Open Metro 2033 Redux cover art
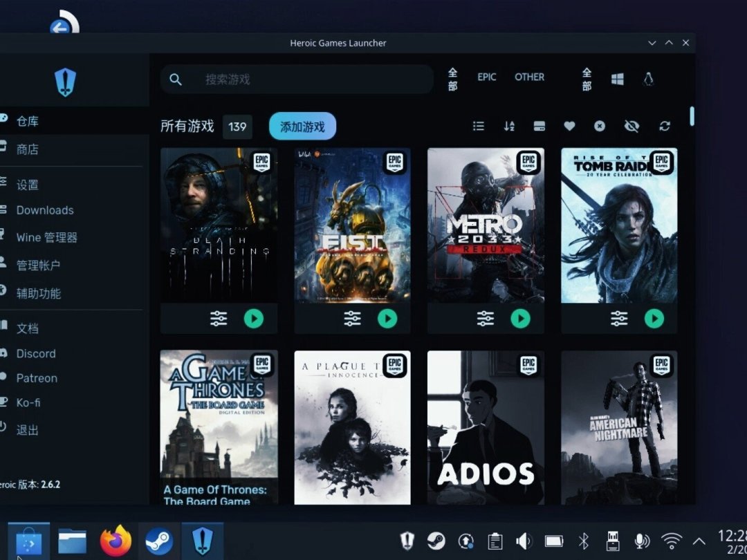This screenshot has height=560, width=747. [x=486, y=225]
